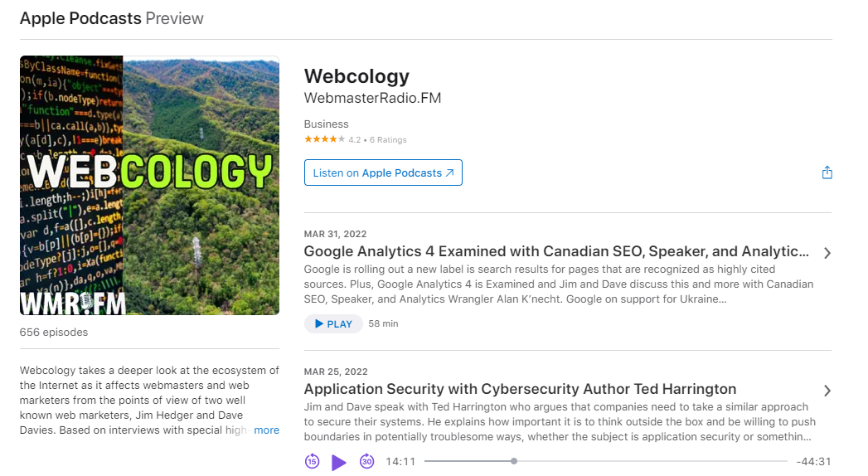Expand Application Security episode chevron
The image size is (868, 476).
(x=827, y=391)
